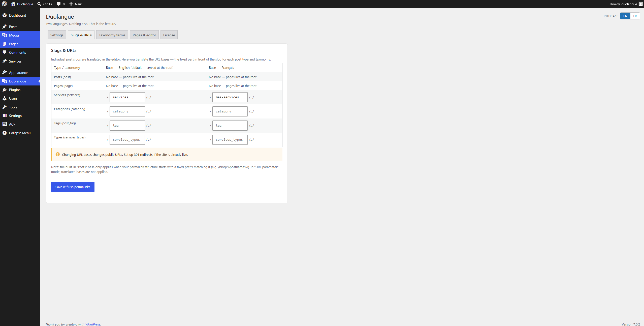Open Plugins menu item label
The image size is (644, 326).
[15, 90]
